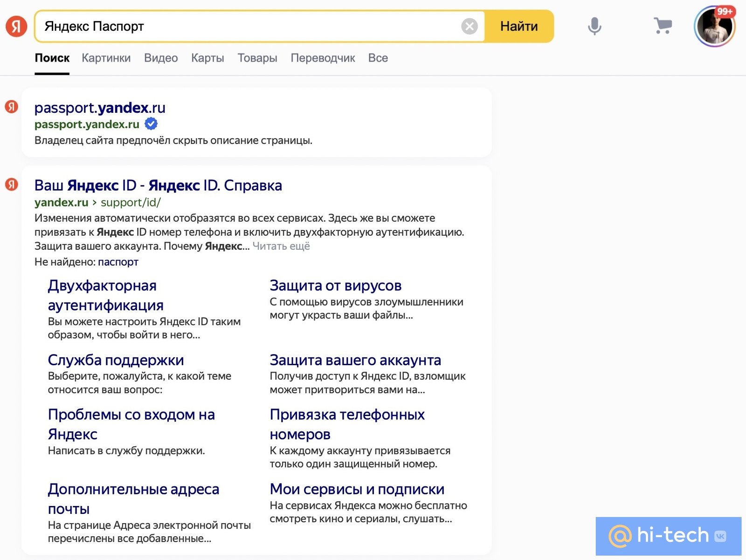Click the text На странице Адреса электронной почты
The image size is (746, 560).
tap(149, 525)
